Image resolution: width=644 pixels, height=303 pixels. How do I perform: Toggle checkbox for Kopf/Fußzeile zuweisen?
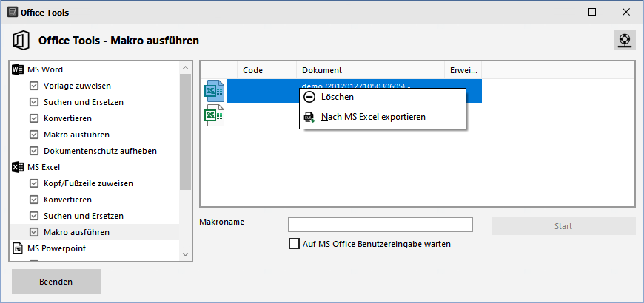[x=34, y=183]
